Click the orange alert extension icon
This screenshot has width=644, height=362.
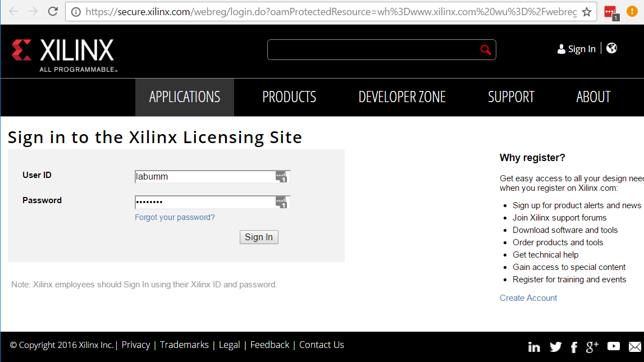pos(632,11)
